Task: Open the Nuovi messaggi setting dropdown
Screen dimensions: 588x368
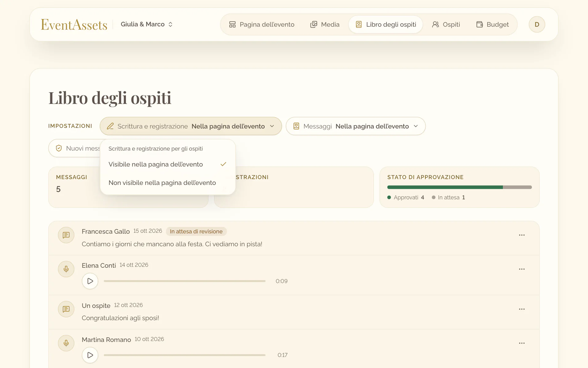Action: 74,148
